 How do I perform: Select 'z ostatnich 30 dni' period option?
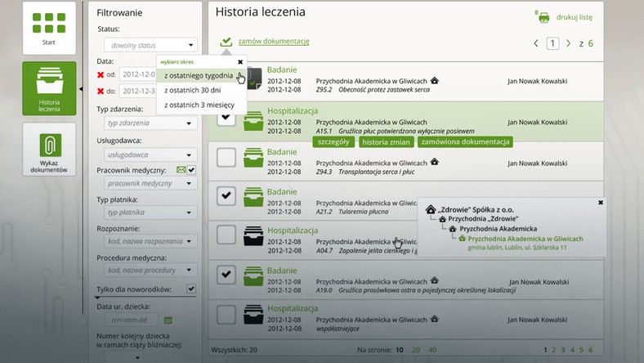click(194, 90)
